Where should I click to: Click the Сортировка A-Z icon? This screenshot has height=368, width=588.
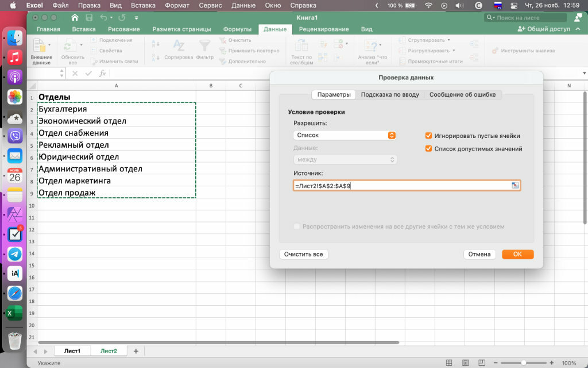(x=179, y=46)
